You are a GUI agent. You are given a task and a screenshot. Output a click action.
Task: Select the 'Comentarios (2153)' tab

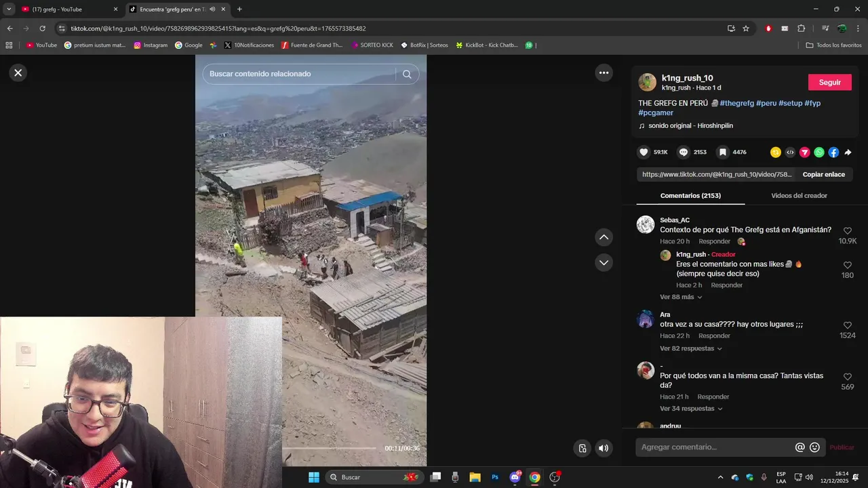pos(690,195)
